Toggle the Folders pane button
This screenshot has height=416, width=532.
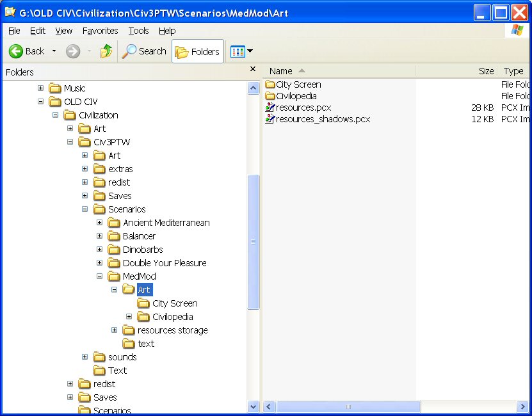click(198, 51)
